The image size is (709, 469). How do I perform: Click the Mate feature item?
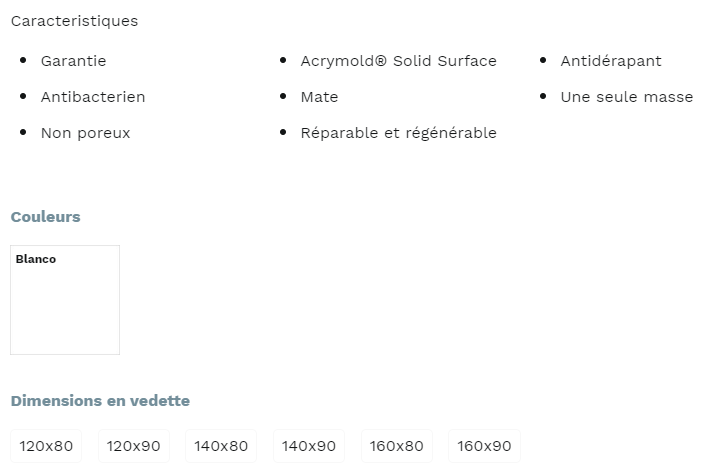pyautogui.click(x=319, y=97)
